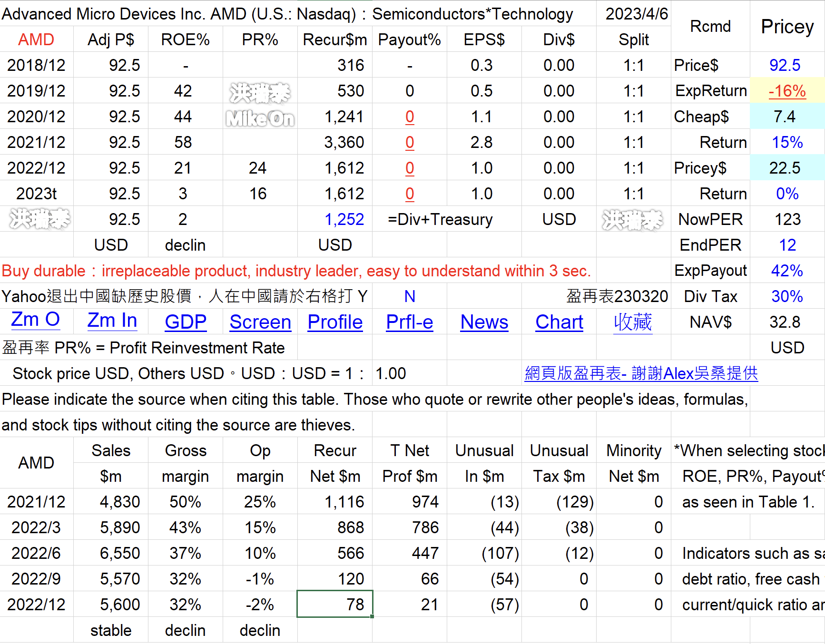
Task: Select the 2023t row label
Action: (x=36, y=194)
